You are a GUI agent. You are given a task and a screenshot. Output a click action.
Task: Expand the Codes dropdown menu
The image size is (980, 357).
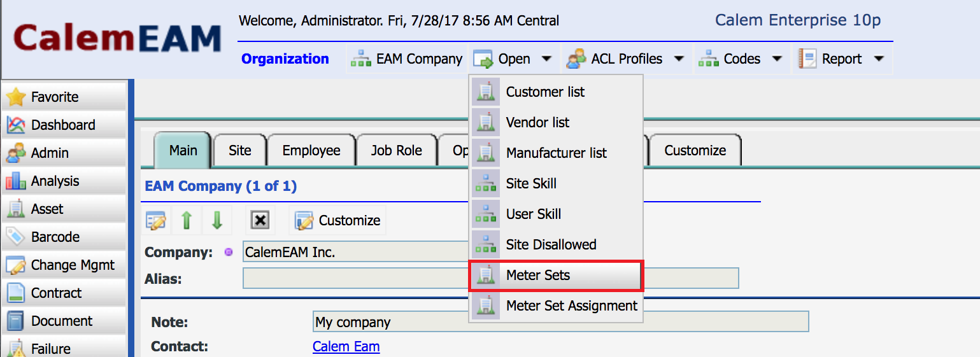coord(777,59)
